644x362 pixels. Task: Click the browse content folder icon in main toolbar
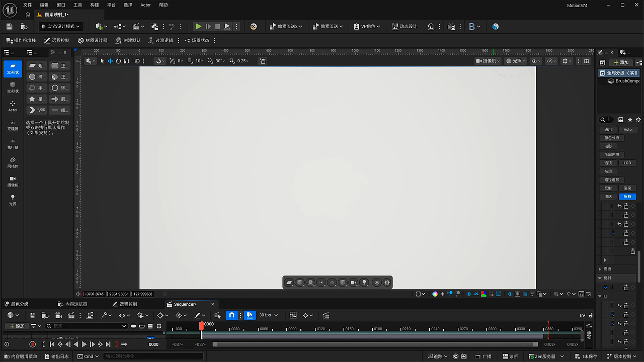coord(24,26)
